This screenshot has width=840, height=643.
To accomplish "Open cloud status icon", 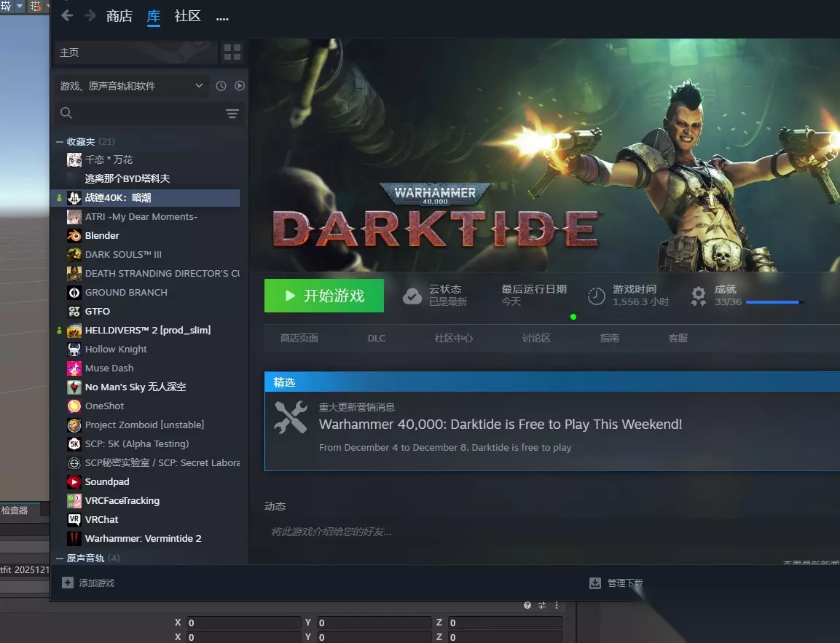I will (412, 296).
